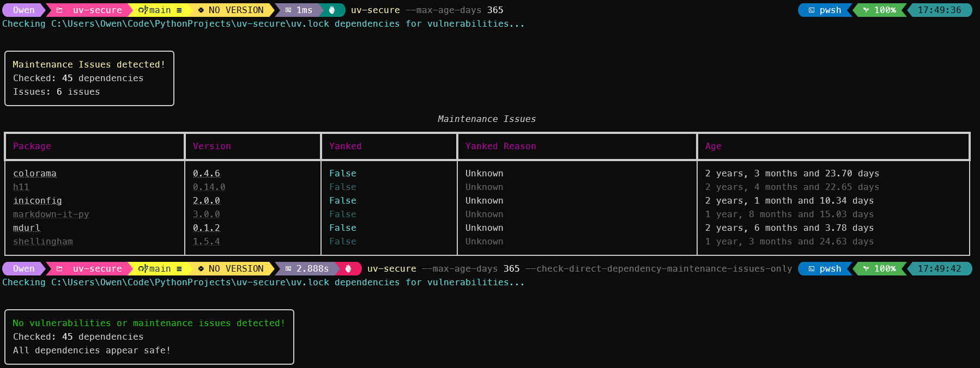This screenshot has height=368, width=980.
Task: Click 'Unknown' in the mdurl row
Action: pyautogui.click(x=485, y=228)
